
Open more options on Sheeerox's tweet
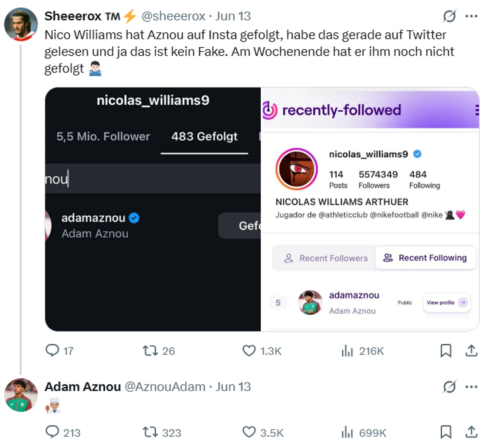(471, 16)
